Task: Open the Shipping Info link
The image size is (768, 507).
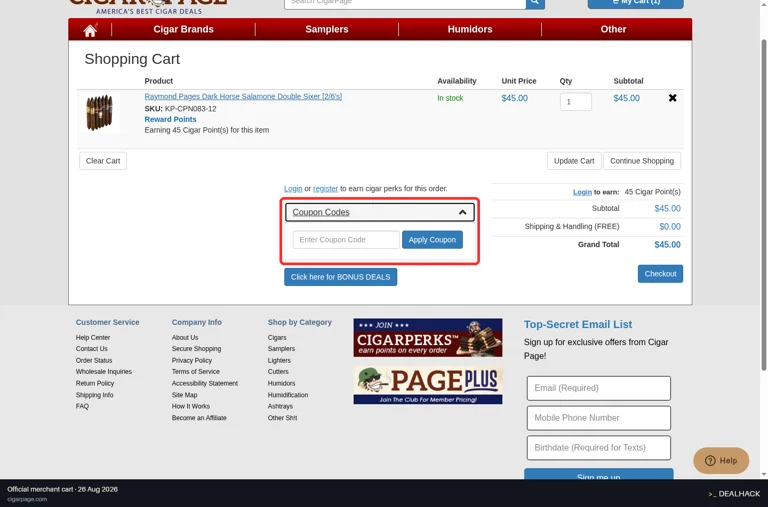Action: pyautogui.click(x=95, y=395)
